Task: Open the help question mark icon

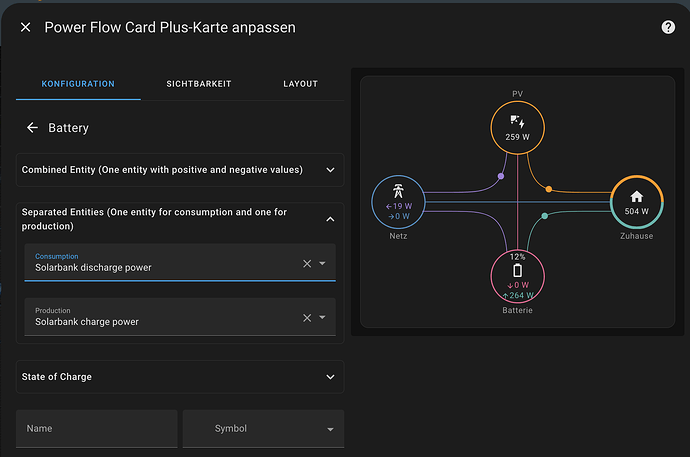Action: 668,27
